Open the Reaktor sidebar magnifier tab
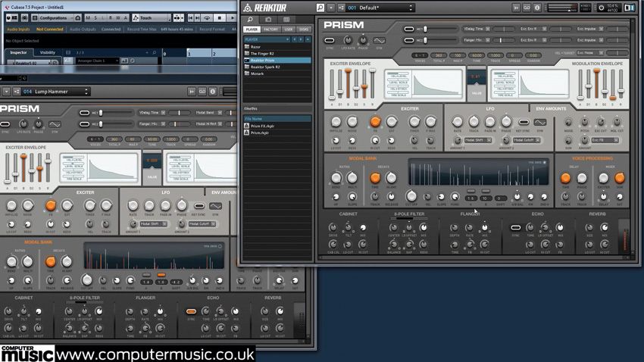 (x=250, y=19)
